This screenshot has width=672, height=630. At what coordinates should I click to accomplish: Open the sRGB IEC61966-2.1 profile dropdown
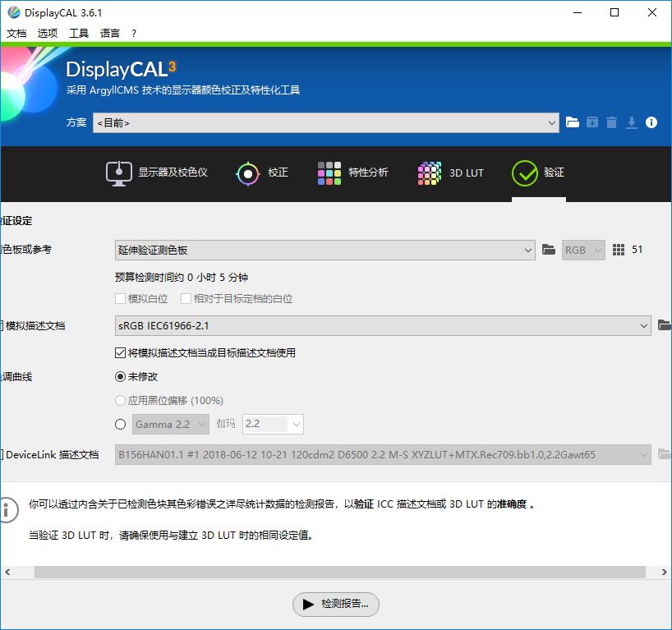click(645, 325)
